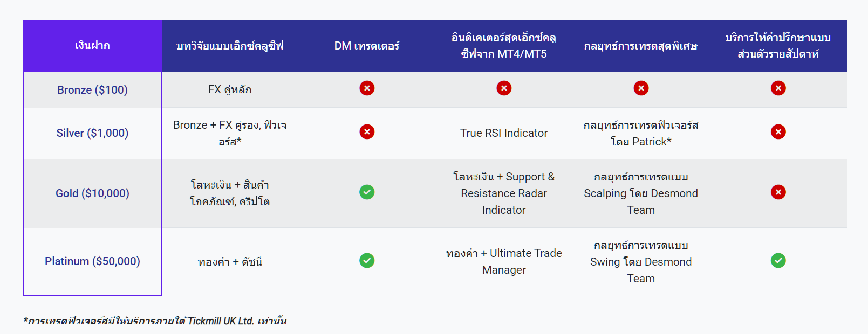The image size is (868, 334).
Task: Click the Platinum ($50,000) tier label
Action: 92,261
